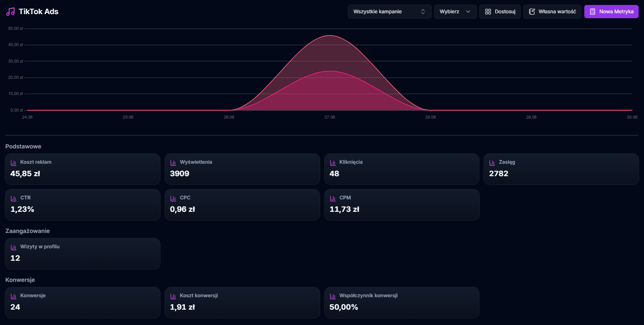Click the chart icon on the CTR card
The height and width of the screenshot is (325, 644).
click(15, 197)
